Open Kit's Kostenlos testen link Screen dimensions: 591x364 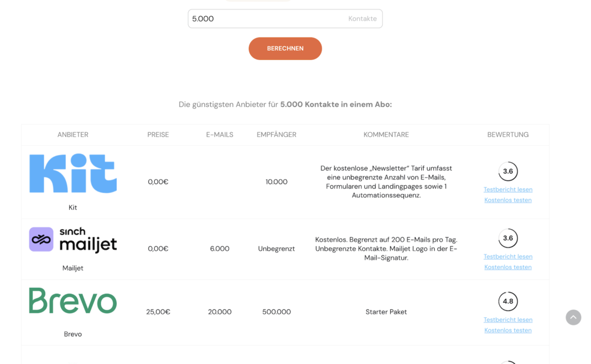(x=508, y=200)
